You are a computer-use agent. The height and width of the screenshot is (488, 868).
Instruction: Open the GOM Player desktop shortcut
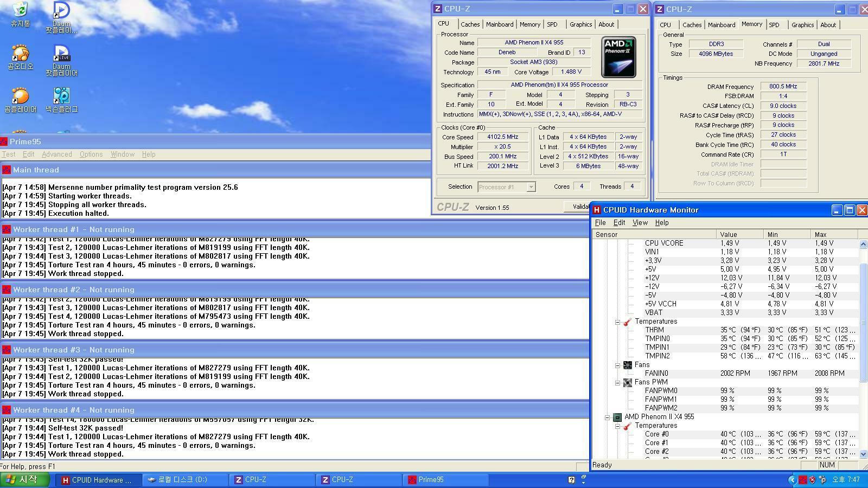click(x=20, y=100)
